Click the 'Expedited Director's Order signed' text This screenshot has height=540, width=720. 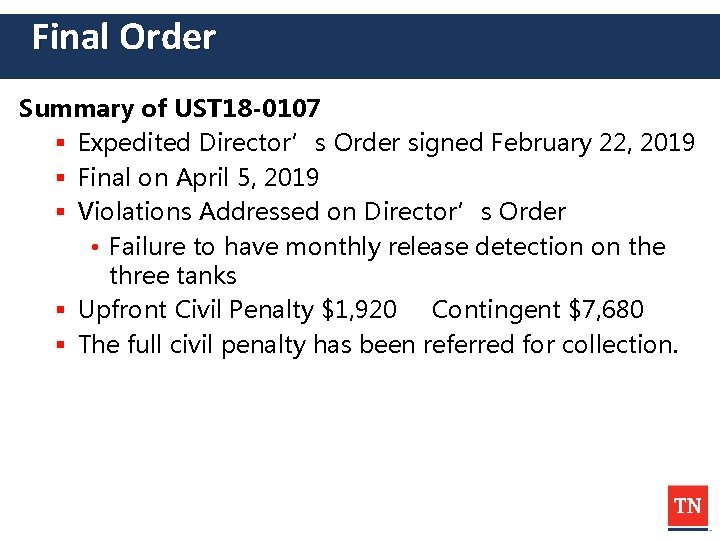click(281, 143)
